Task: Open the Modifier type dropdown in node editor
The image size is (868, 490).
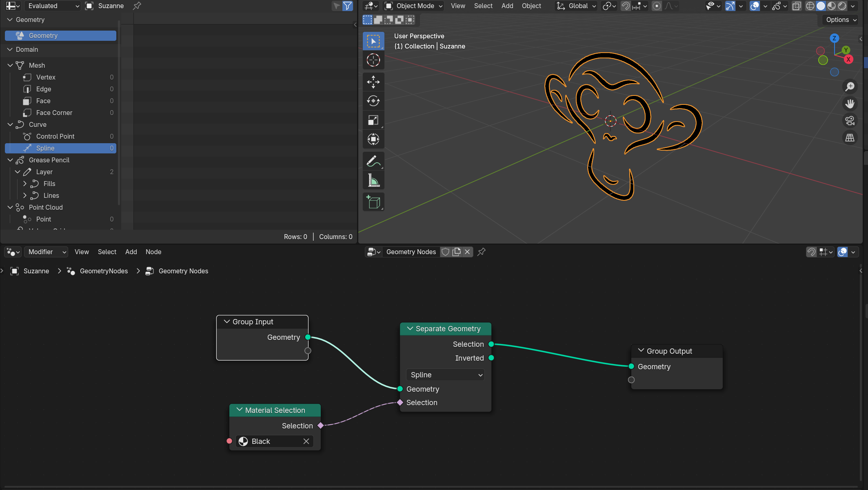Action: pos(46,252)
